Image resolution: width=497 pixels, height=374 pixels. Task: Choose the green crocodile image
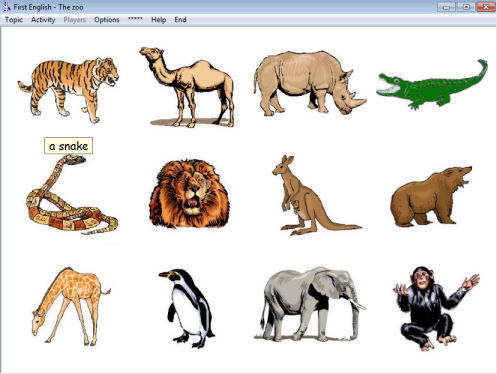pyautogui.click(x=432, y=85)
